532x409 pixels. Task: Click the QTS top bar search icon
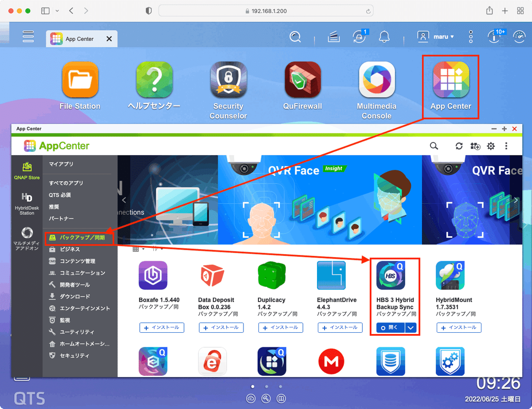[x=295, y=37]
